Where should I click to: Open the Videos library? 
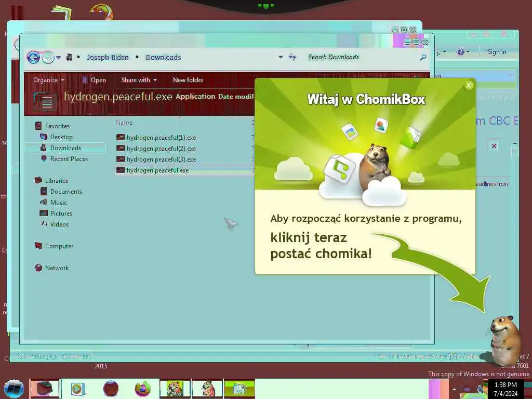55,224
